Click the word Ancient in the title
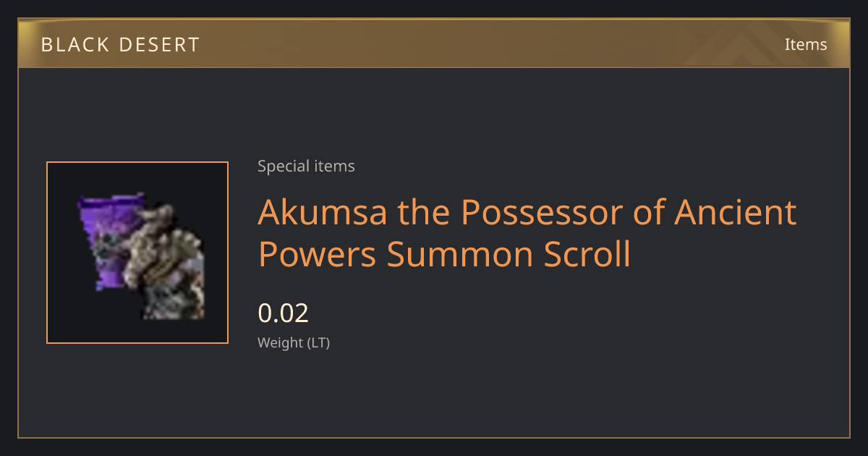The width and height of the screenshot is (868, 456). click(736, 213)
